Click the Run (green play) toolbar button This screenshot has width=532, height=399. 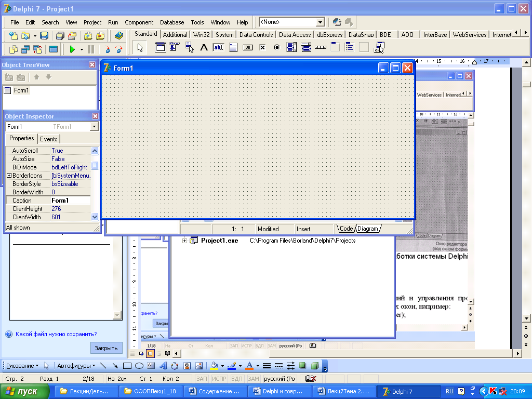pos(72,49)
